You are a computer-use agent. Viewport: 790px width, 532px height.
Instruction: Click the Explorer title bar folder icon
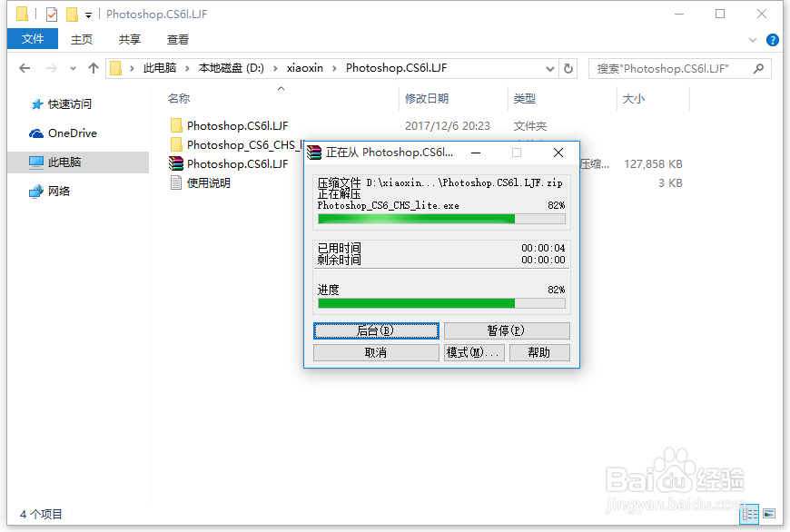point(22,14)
